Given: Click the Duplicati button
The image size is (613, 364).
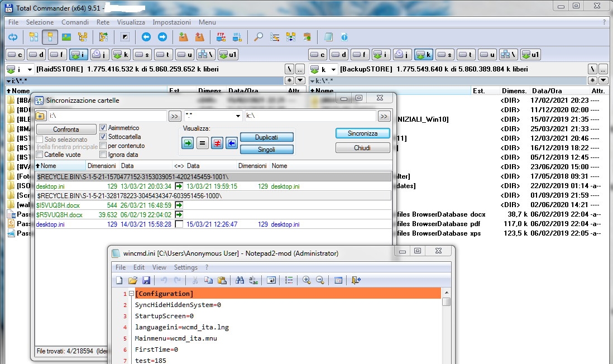Looking at the screenshot, I should [x=267, y=137].
